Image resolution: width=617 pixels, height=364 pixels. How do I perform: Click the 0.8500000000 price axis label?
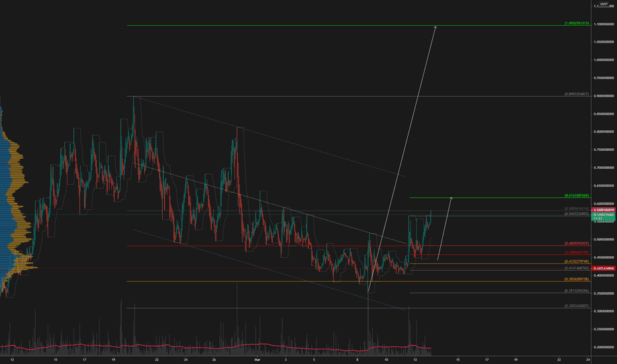click(x=604, y=114)
